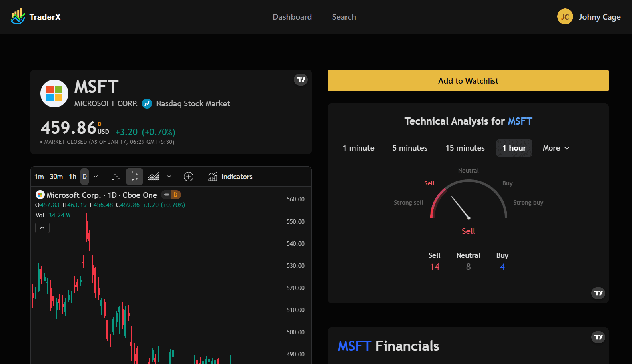This screenshot has height=364, width=632.
Task: Collapse the chart legend with the up chevron
Action: (42, 228)
